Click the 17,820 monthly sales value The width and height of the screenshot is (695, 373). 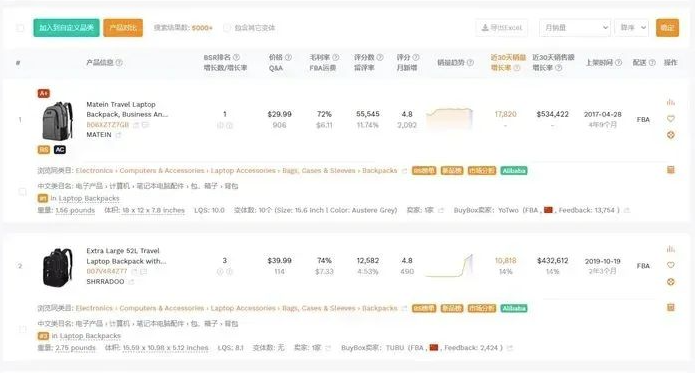click(505, 114)
